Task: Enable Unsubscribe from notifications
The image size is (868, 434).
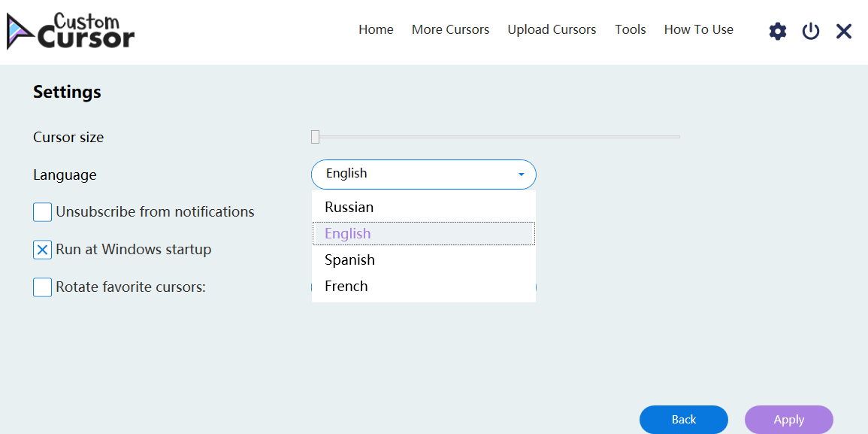Action: [42, 211]
